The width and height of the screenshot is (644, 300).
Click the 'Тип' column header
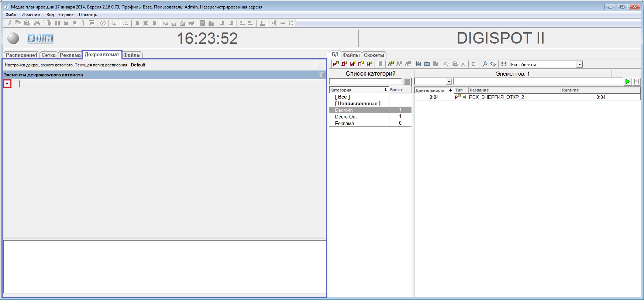click(x=461, y=90)
